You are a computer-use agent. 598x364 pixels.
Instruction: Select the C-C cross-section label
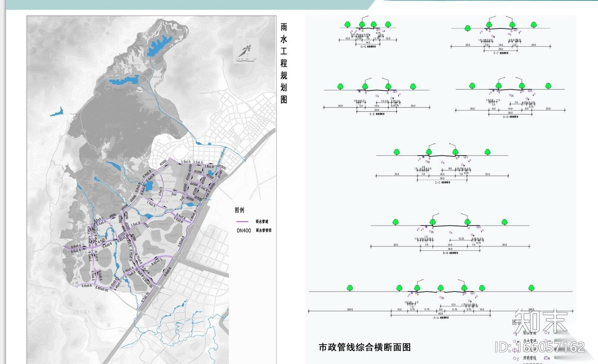coord(443,183)
